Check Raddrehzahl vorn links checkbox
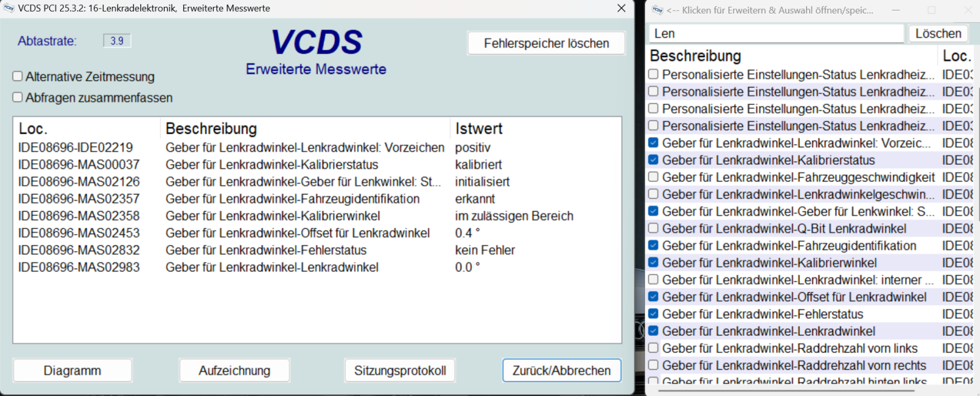Viewport: 980px width, 396px height. (654, 348)
